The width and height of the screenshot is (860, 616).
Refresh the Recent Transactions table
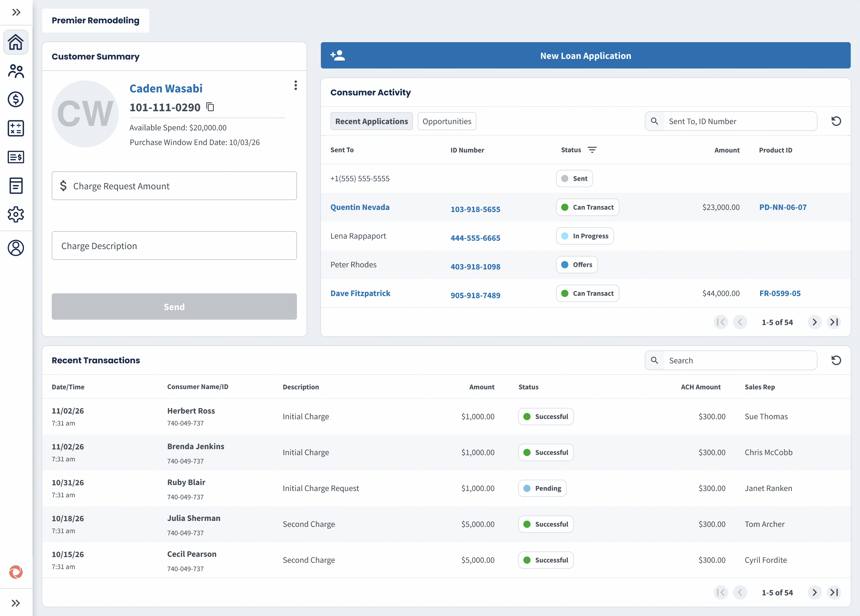coord(836,360)
